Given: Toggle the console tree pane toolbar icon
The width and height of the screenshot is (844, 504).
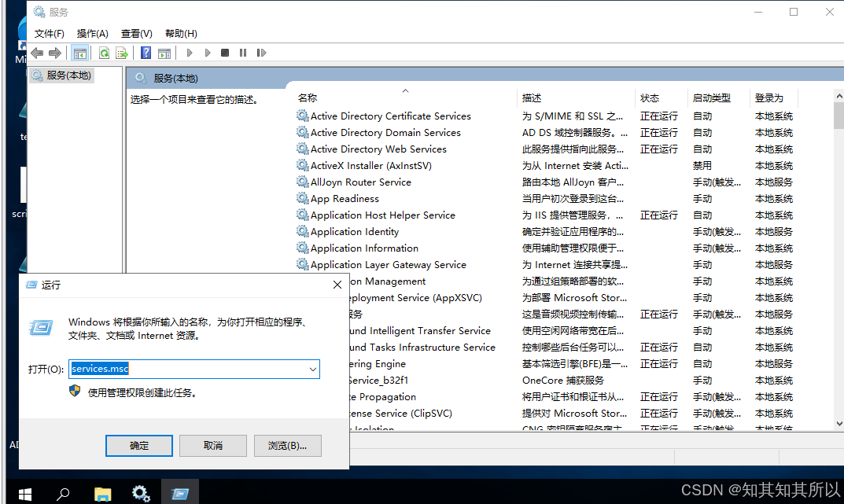Looking at the screenshot, I should pos(79,53).
